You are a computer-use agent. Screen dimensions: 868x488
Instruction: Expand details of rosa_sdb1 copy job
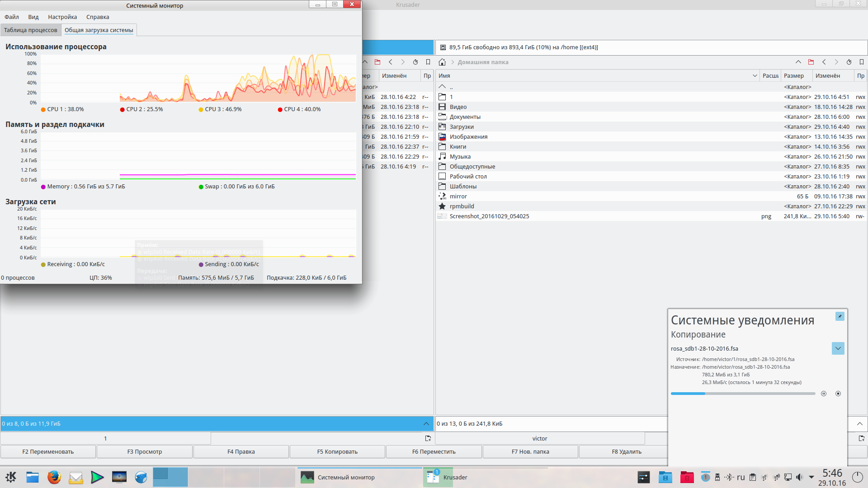coord(838,348)
